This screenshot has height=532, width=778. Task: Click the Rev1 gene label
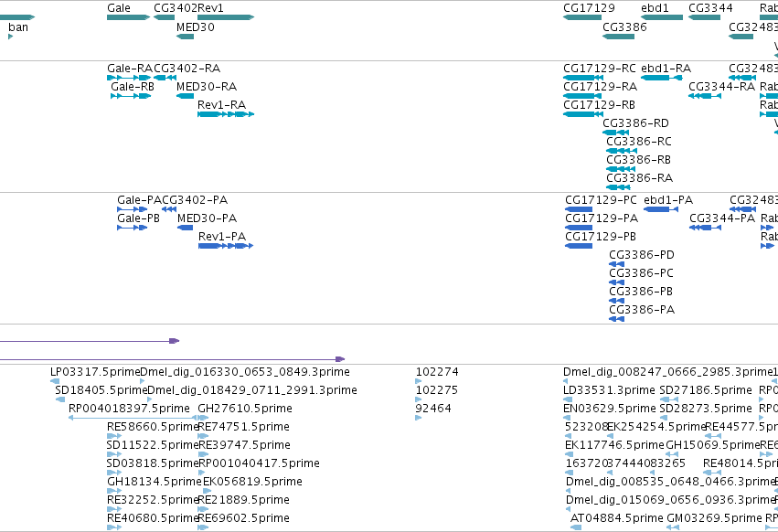click(210, 8)
